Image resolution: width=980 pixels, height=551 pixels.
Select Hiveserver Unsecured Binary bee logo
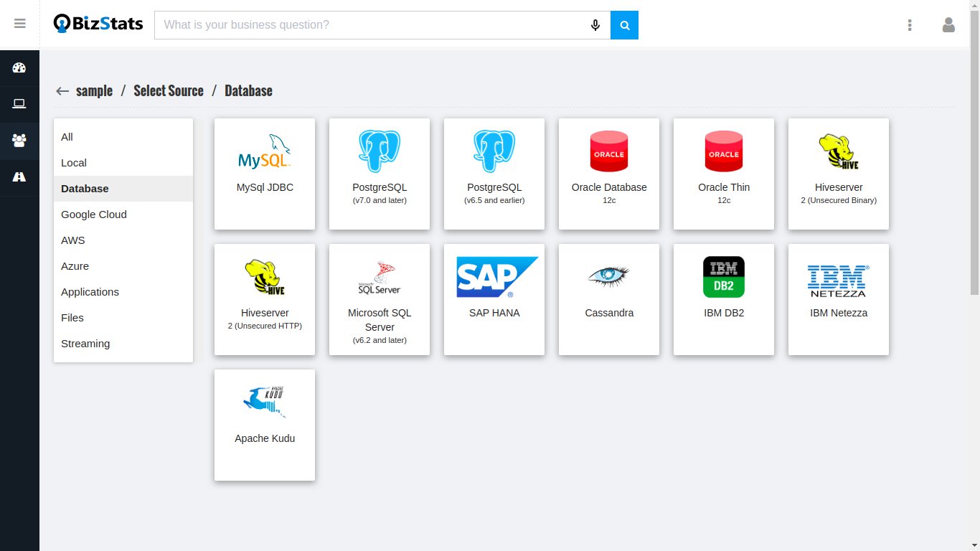[x=839, y=151]
